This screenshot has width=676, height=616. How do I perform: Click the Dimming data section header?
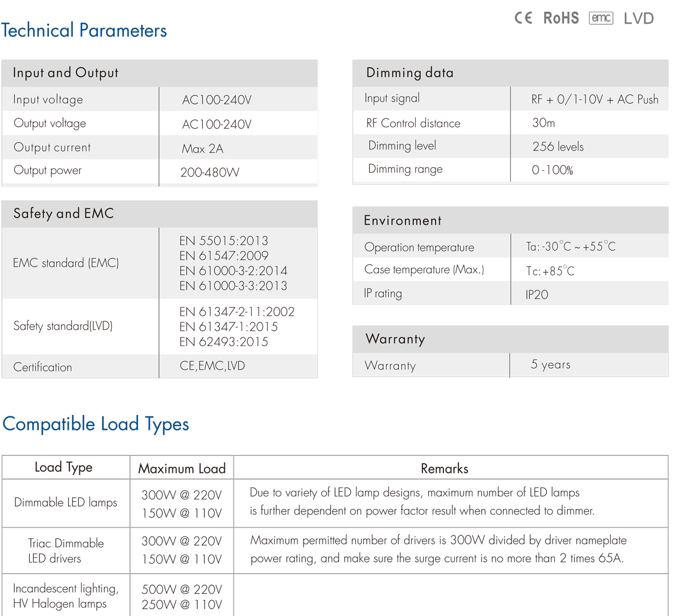pos(410,73)
